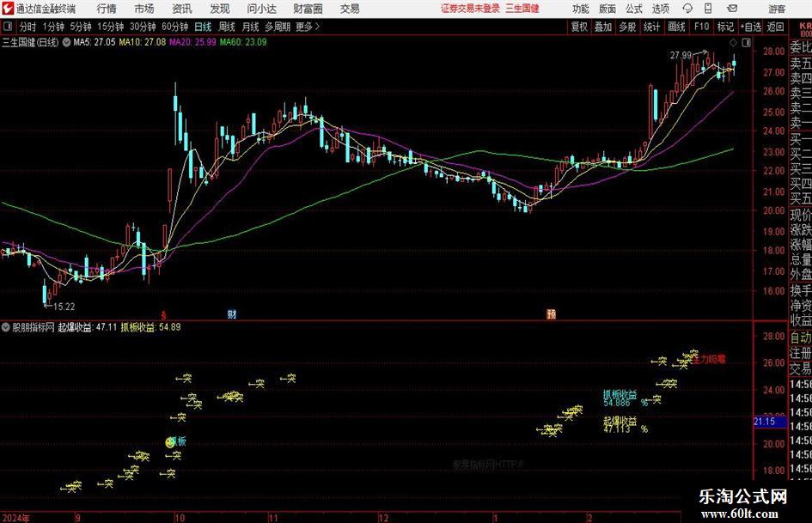Click 抓板收益: 54.89 indicator value

coord(150,327)
